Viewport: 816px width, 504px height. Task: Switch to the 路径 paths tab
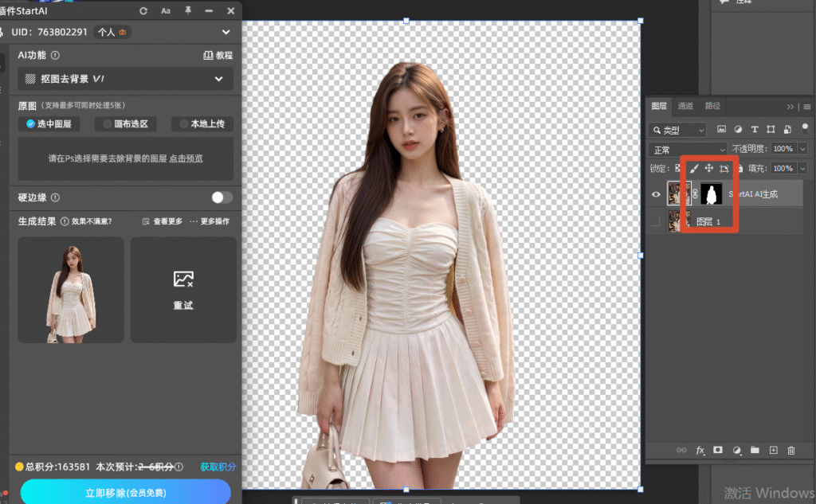point(712,106)
